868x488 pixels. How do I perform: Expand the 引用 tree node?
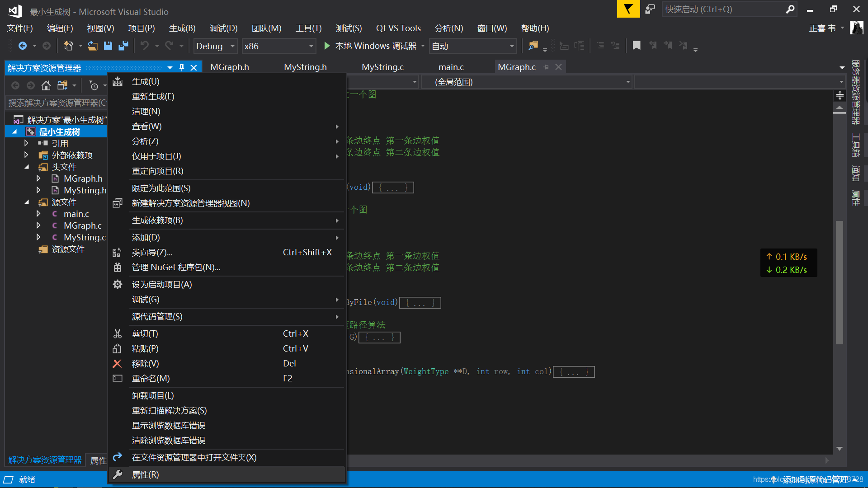(26, 143)
